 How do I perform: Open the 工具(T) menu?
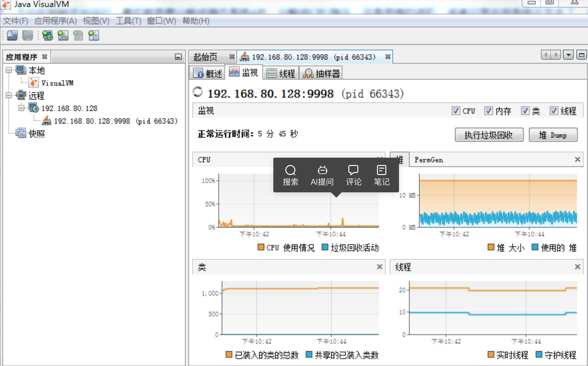[x=128, y=21]
